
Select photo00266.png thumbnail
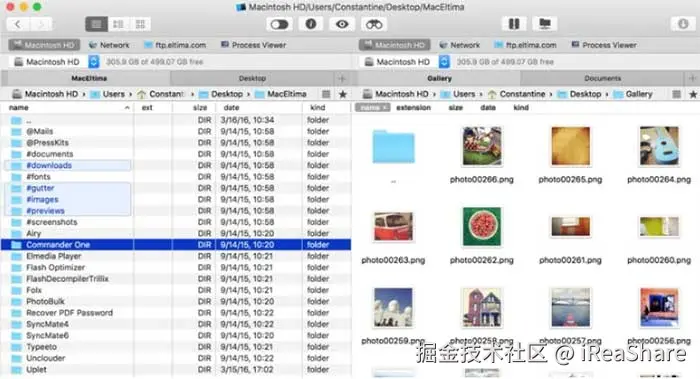[x=482, y=146]
